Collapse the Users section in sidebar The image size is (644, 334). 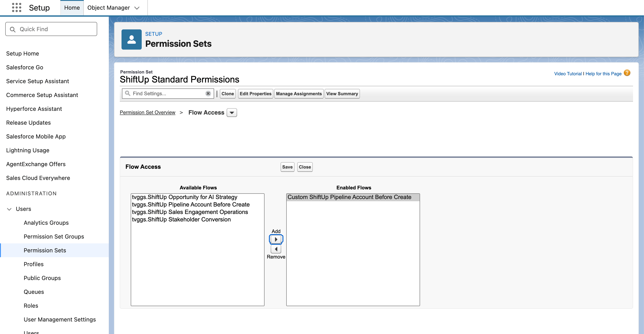point(9,209)
